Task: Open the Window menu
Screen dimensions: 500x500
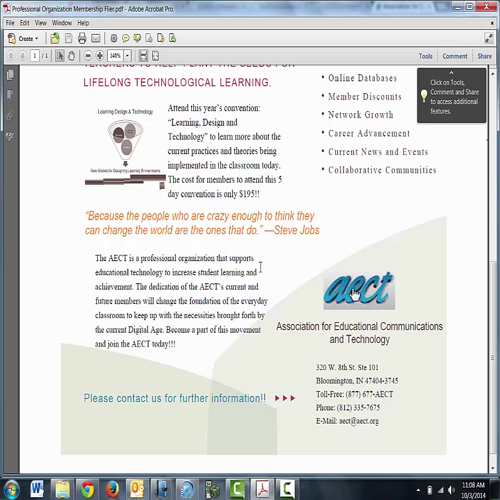Action: [x=62, y=23]
